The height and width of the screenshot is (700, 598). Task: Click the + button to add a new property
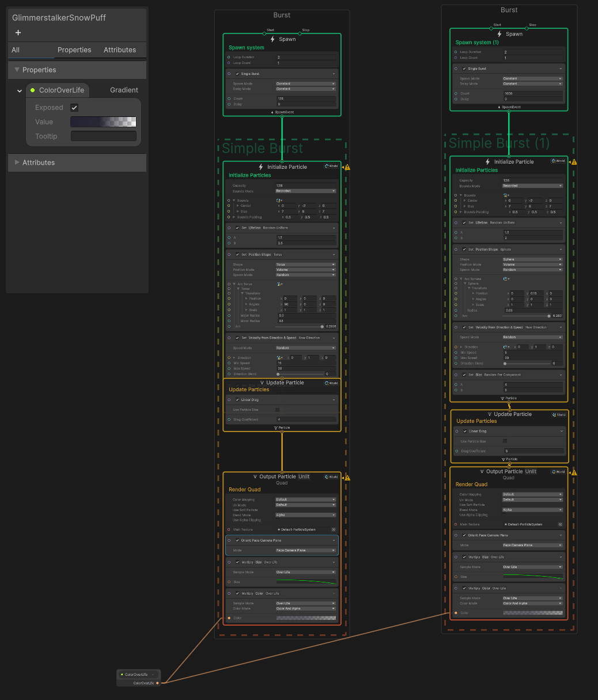tap(18, 33)
